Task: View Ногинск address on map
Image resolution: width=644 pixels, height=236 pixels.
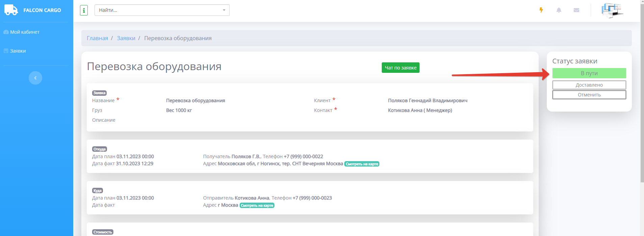Action: click(x=361, y=164)
